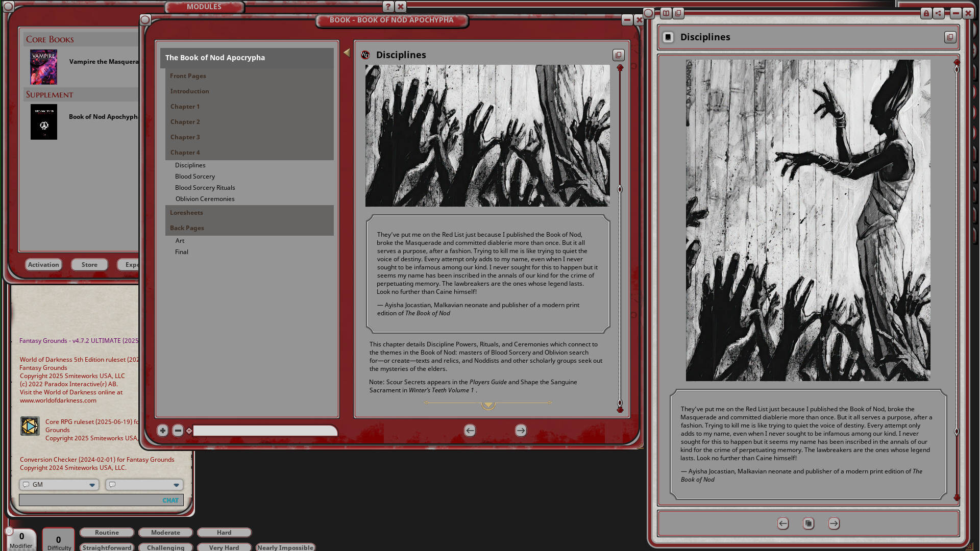This screenshot has width=980, height=551.
Task: Click the World of Darkness logo icon
Action: point(365,55)
